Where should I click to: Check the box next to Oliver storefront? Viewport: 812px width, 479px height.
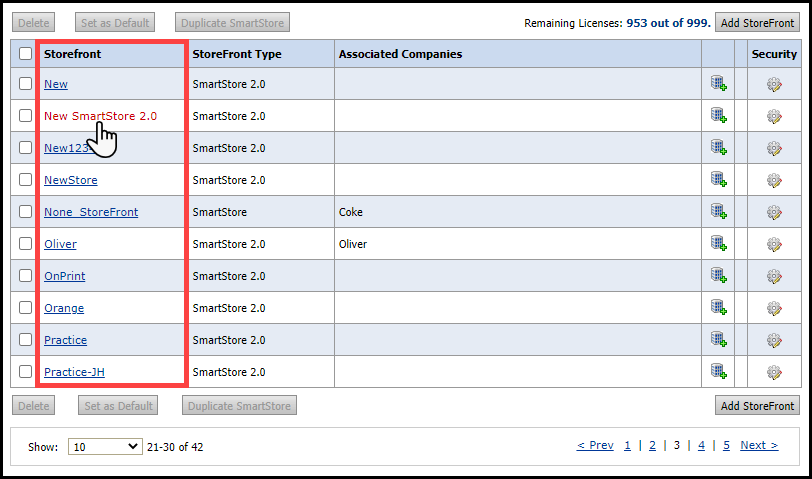[25, 244]
